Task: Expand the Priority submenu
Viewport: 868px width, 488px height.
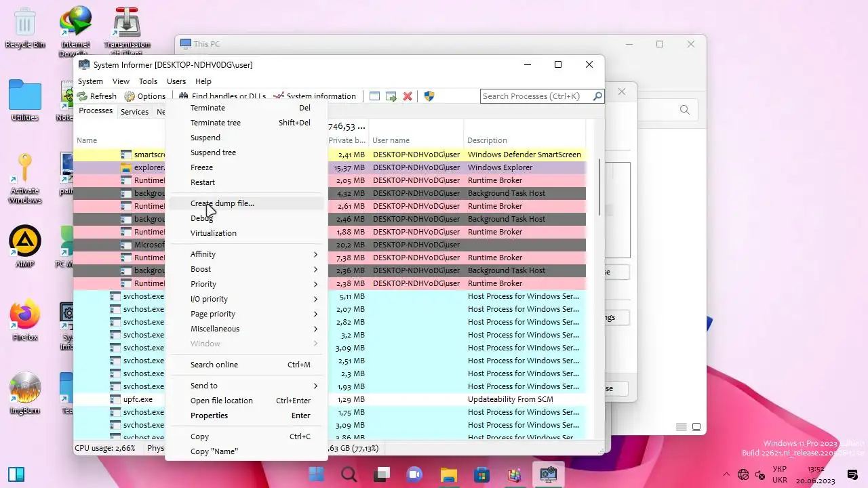Action: point(247,284)
